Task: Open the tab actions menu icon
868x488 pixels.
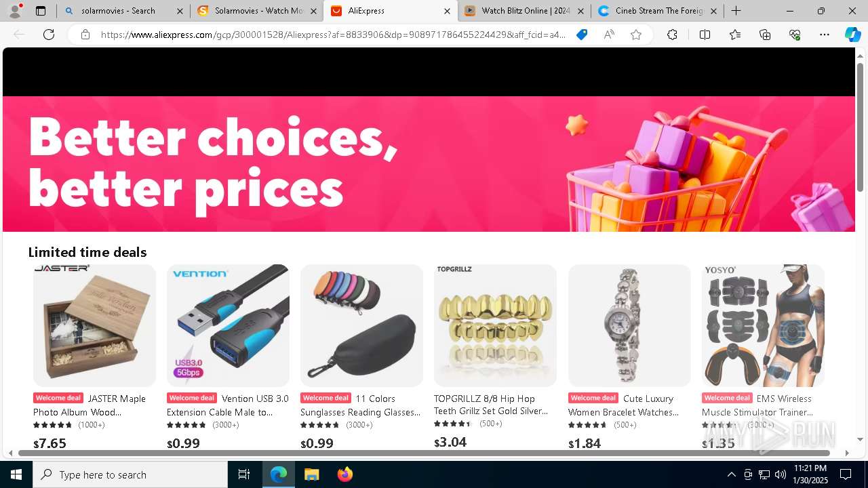Action: tap(41, 11)
